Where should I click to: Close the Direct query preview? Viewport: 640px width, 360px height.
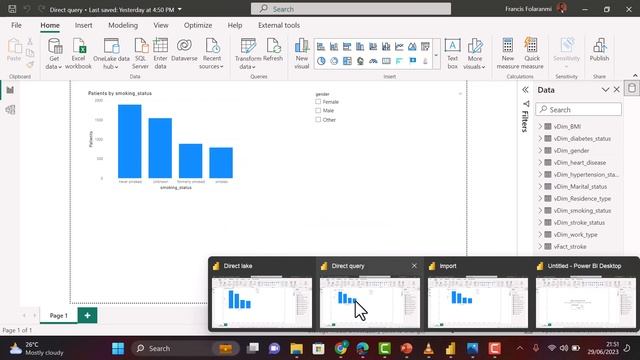tap(414, 266)
